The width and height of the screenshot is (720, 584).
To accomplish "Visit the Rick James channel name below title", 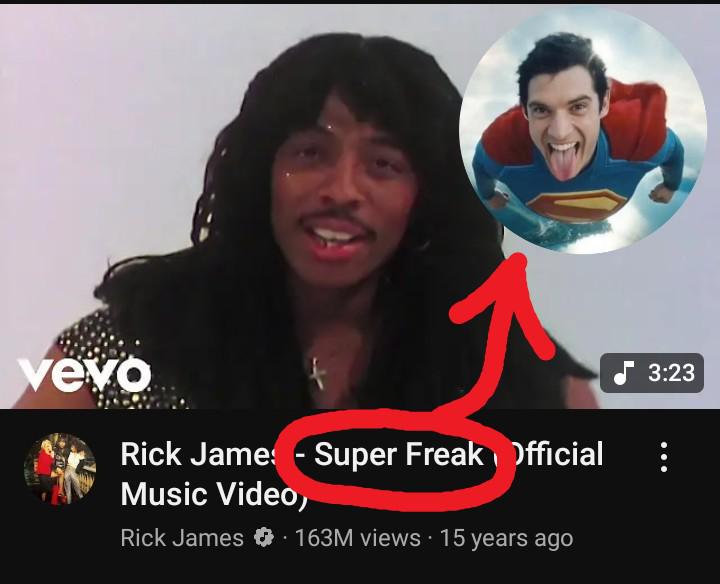I will (182, 538).
